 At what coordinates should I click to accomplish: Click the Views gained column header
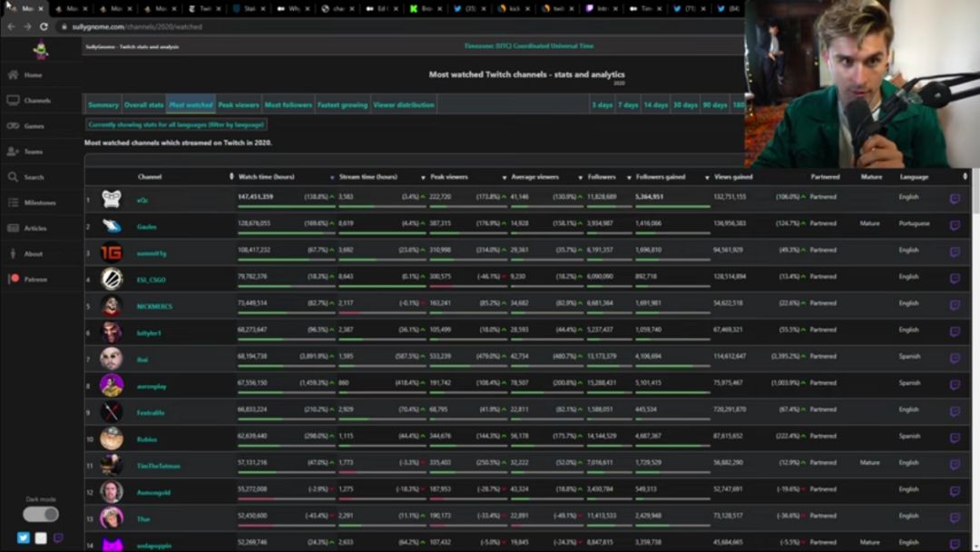(733, 177)
